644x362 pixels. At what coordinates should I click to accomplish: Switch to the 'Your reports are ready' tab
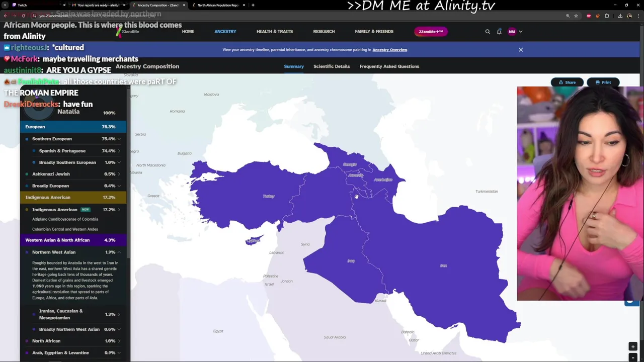[98, 5]
